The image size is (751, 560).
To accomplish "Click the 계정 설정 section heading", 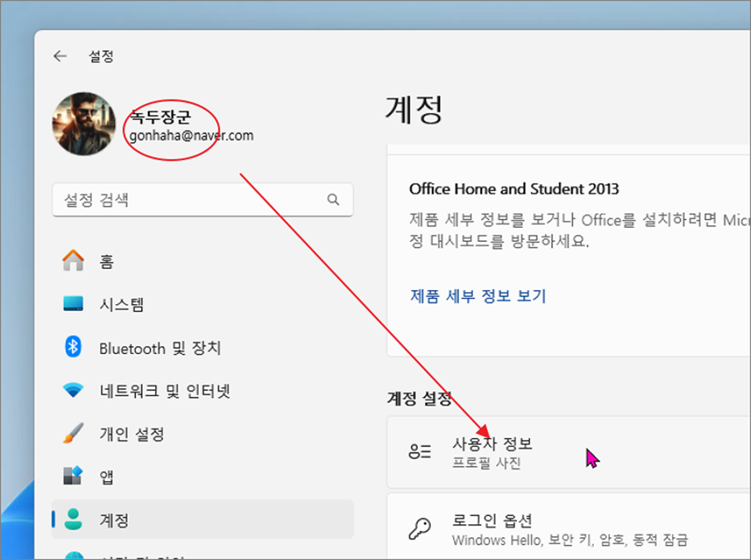I will [x=420, y=398].
